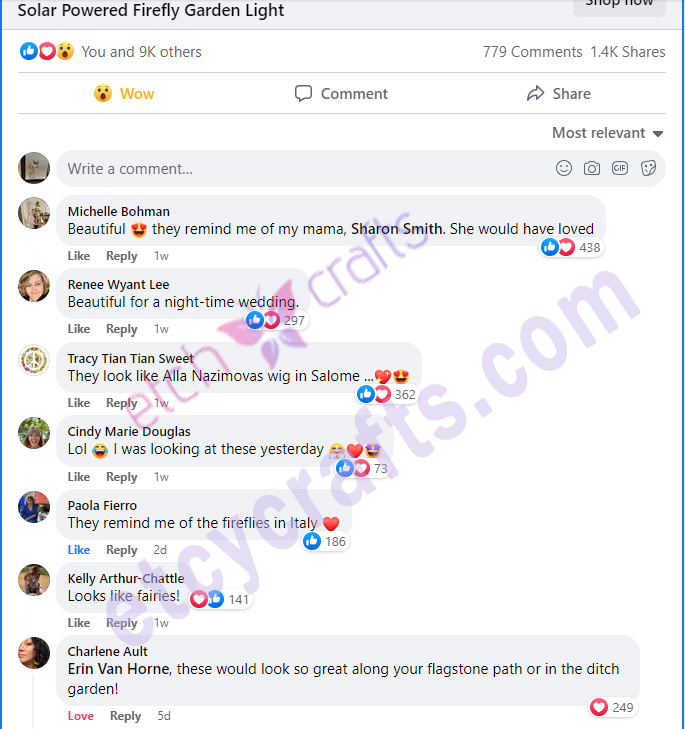The height and width of the screenshot is (729, 685).
Task: Insert an emoji in the comment box
Action: (x=564, y=168)
